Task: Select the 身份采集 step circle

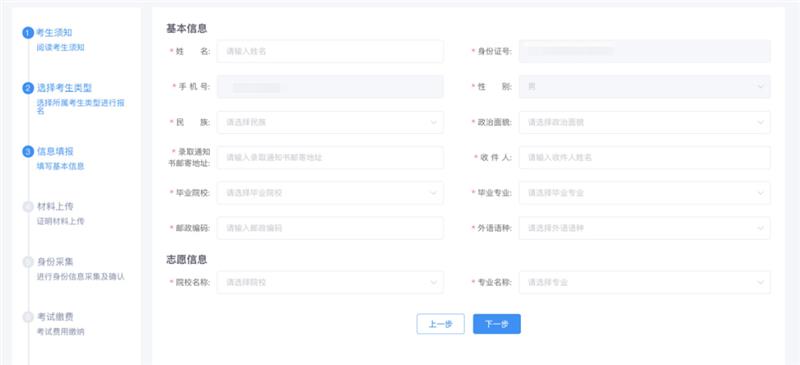Action: click(x=28, y=262)
